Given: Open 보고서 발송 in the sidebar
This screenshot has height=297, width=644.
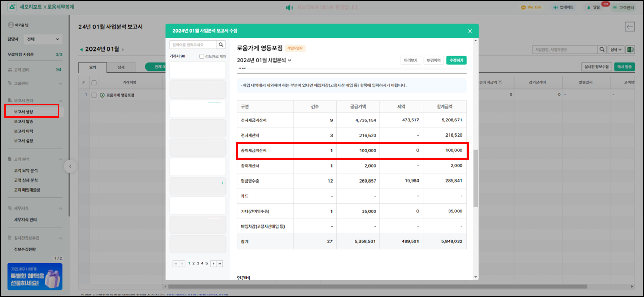Looking at the screenshot, I should point(23,121).
